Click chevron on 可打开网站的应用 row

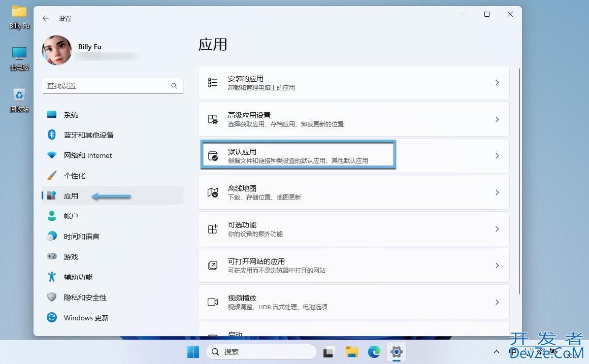click(497, 265)
